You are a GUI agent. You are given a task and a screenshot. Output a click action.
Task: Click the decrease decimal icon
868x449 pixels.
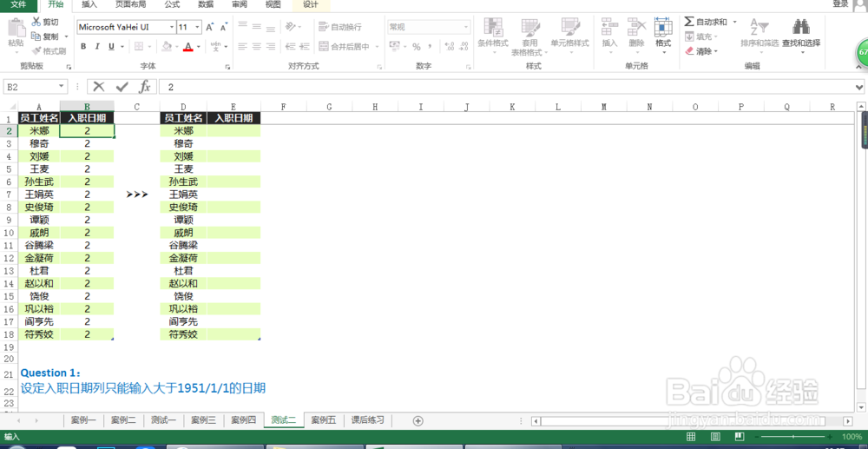pos(464,47)
